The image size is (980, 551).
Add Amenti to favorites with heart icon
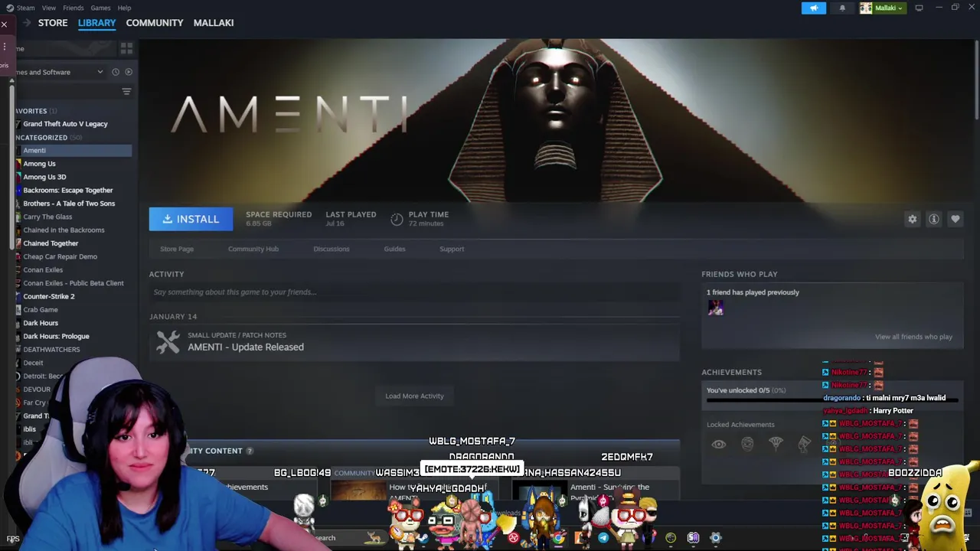(x=955, y=220)
